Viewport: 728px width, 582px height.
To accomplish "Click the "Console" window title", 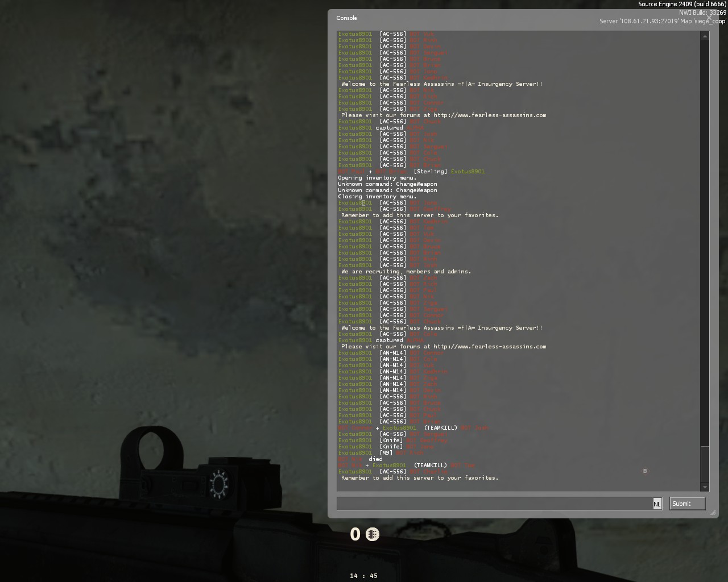I will [x=346, y=18].
